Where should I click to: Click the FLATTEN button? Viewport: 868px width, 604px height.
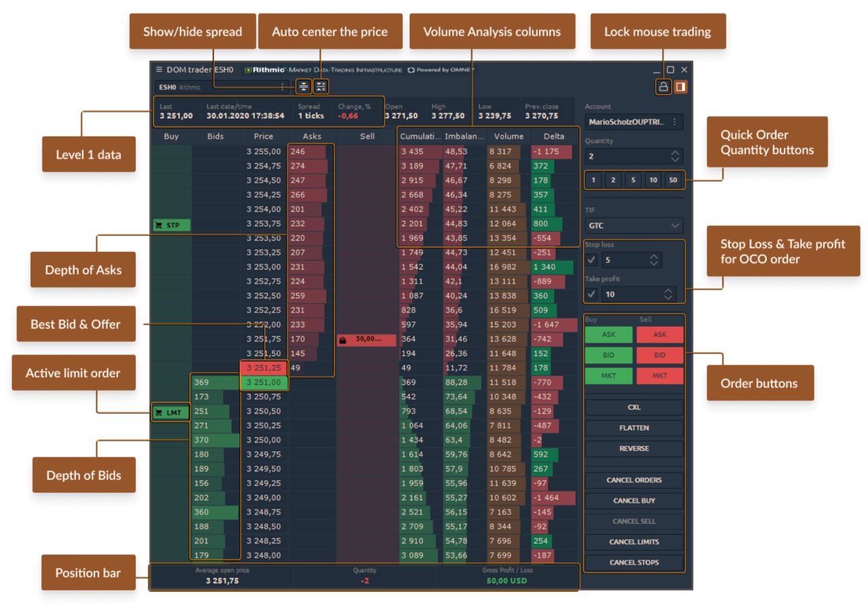pyautogui.click(x=634, y=428)
